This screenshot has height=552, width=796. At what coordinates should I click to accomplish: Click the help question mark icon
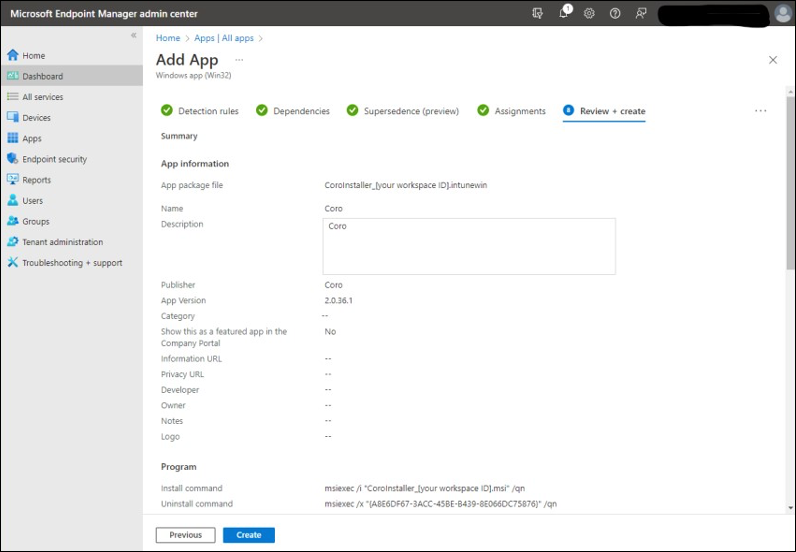click(x=615, y=14)
